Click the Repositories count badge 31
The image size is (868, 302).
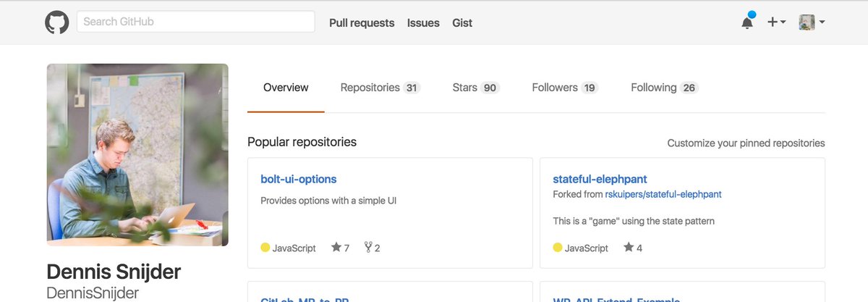click(412, 88)
